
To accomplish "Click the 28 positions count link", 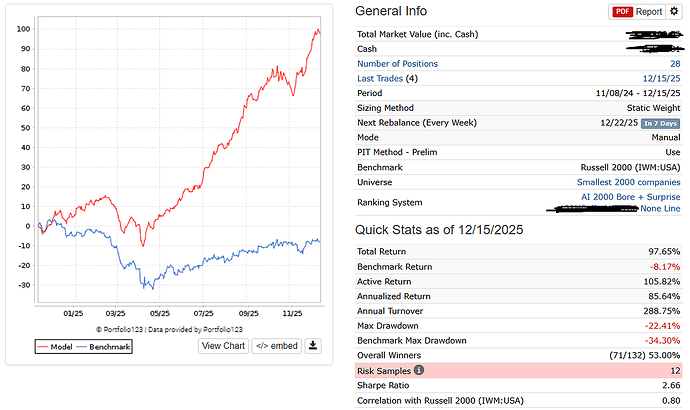I will (675, 64).
